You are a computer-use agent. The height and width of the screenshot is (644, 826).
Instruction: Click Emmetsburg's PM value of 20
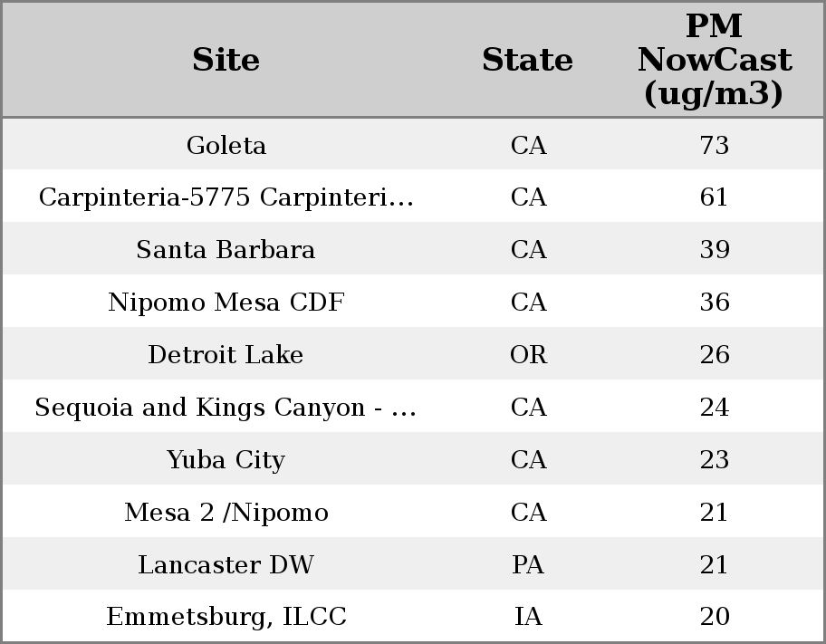pyautogui.click(x=714, y=617)
